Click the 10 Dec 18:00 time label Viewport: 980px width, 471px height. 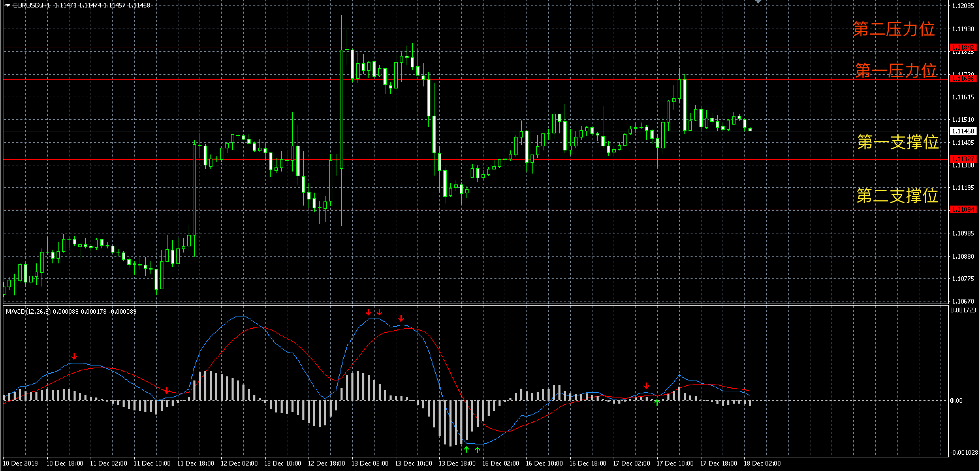[65, 464]
